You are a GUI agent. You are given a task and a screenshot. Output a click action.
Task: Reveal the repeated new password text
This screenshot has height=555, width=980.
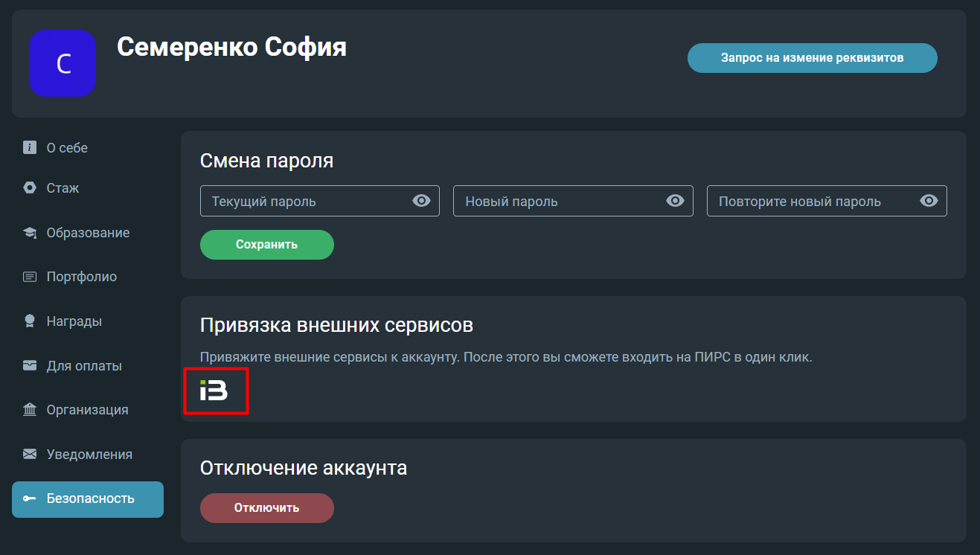click(929, 201)
